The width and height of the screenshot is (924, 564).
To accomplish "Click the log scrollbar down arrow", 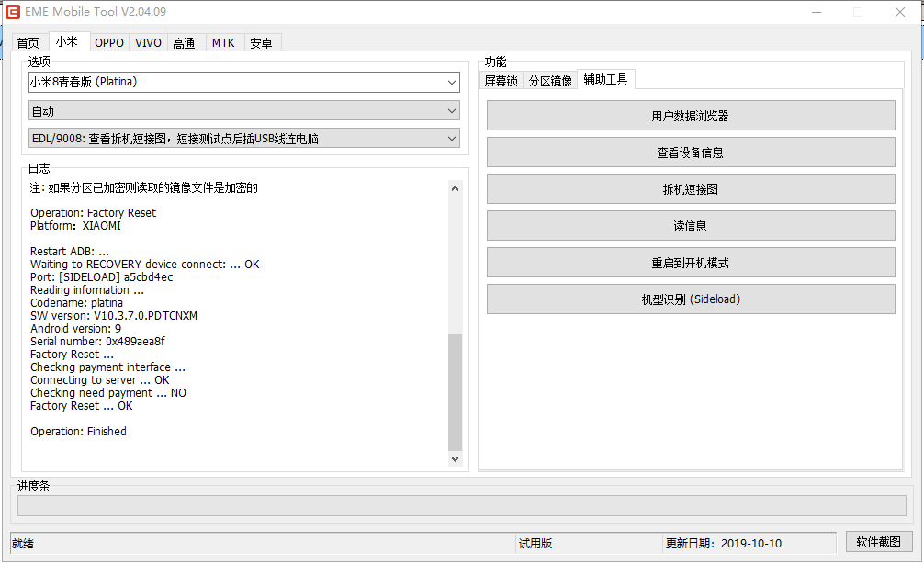I will (x=455, y=459).
